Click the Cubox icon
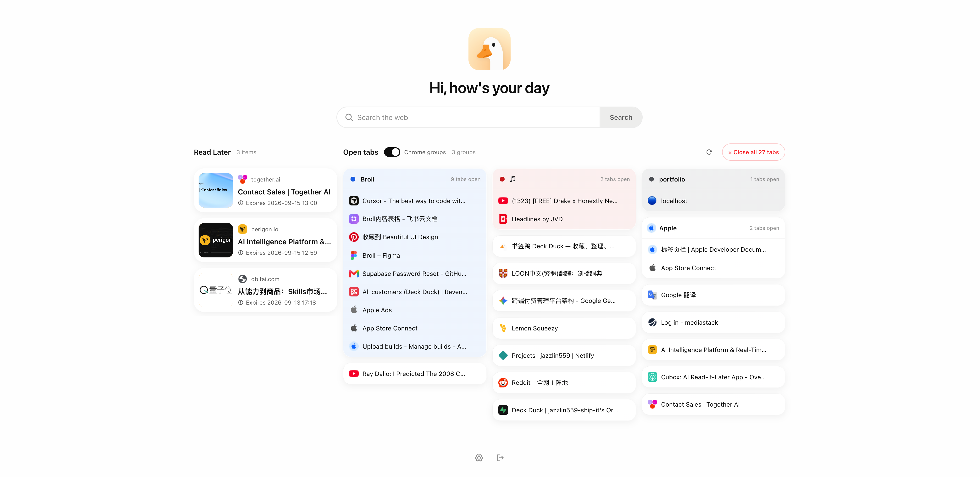980x477 pixels. point(652,377)
